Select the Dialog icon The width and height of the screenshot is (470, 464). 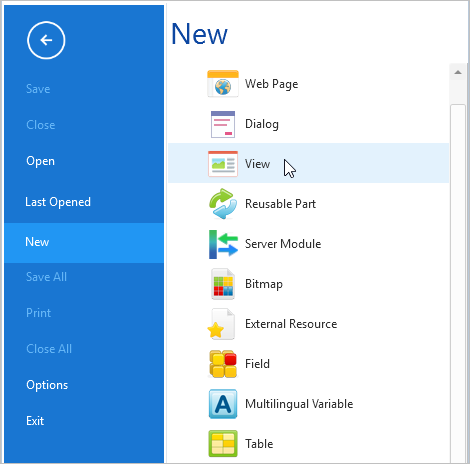(x=223, y=124)
